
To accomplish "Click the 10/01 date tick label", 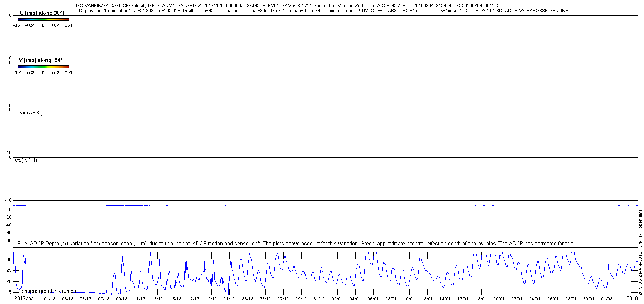I will [409, 299].
